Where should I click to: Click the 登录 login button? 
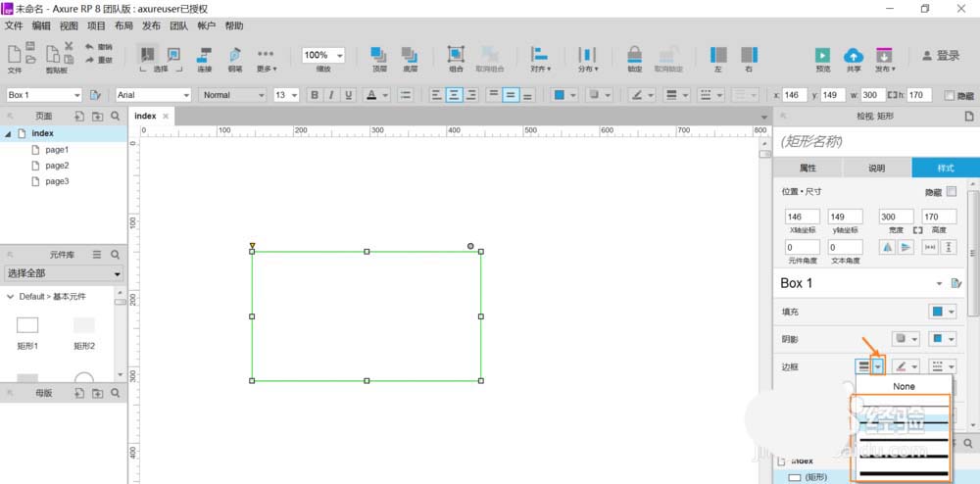click(941, 56)
